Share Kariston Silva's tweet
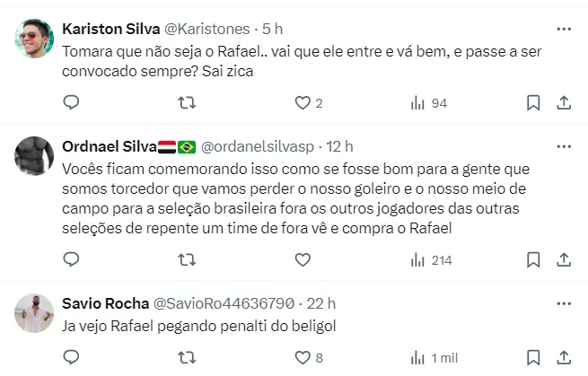The height and width of the screenshot is (376, 588). (564, 103)
